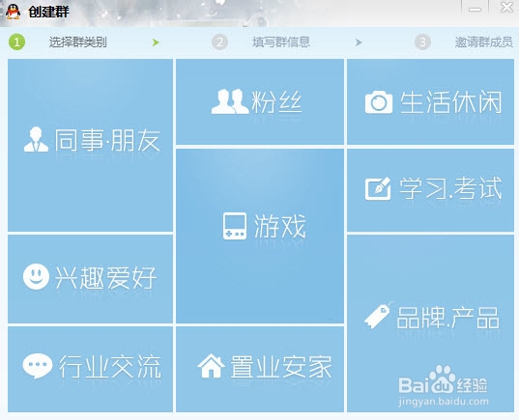Click the QQ penguin icon in title bar
The width and height of the screenshot is (519, 420).
pyautogui.click(x=13, y=12)
